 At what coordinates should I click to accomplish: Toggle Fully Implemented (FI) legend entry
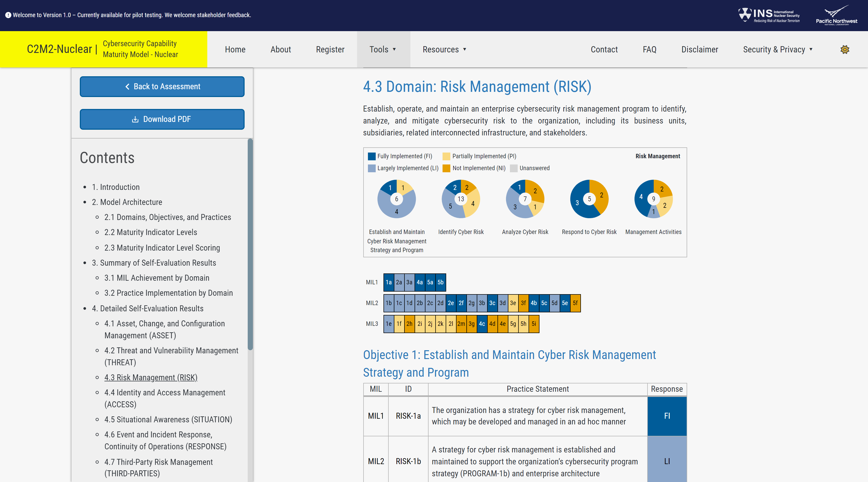click(400, 156)
